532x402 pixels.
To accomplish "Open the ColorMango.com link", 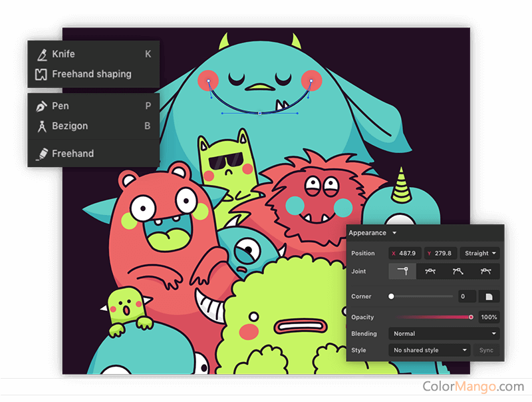I will 473,387.
